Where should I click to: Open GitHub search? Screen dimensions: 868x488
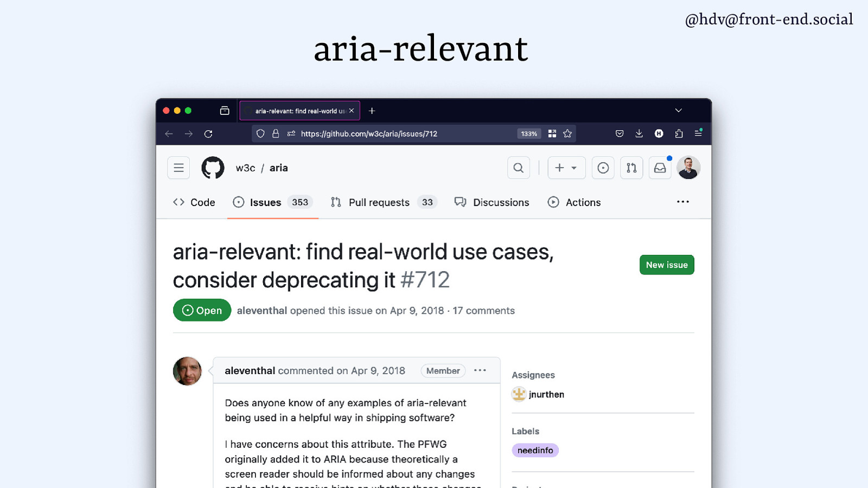tap(519, 168)
